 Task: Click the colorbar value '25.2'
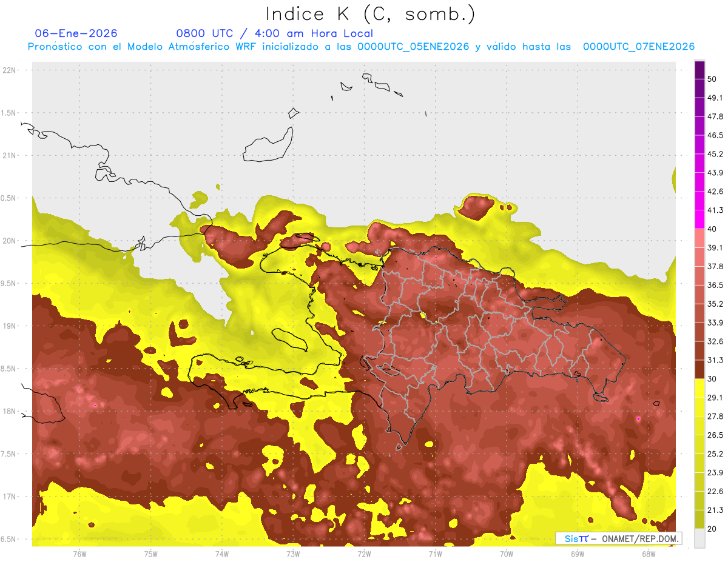pyautogui.click(x=715, y=454)
